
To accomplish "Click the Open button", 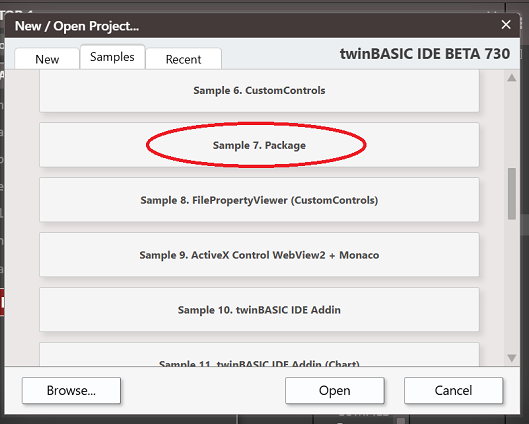I will tap(335, 390).
